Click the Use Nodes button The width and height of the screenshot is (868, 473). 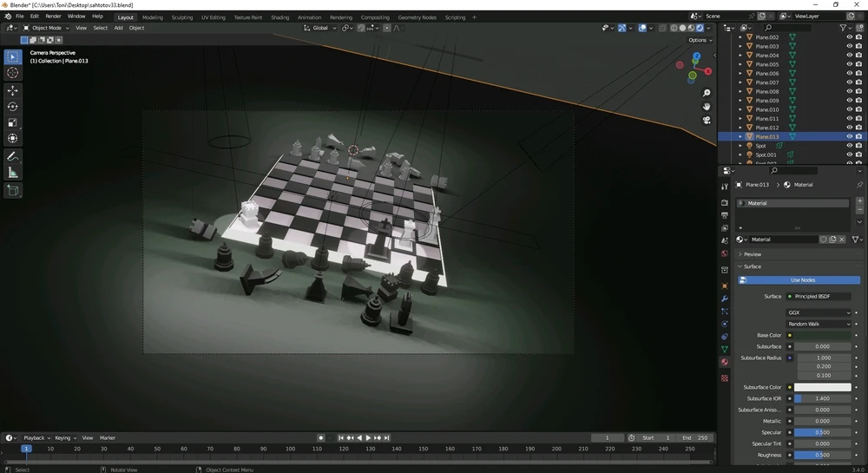click(x=801, y=280)
